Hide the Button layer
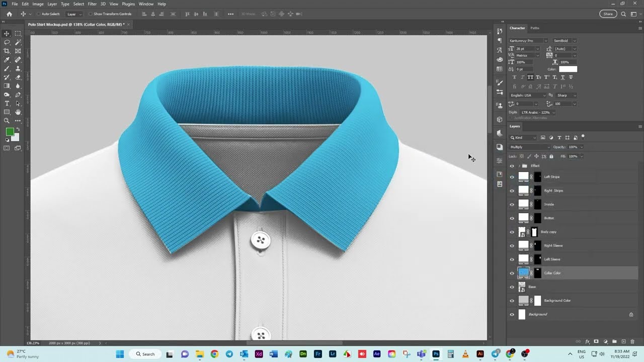 512,218
